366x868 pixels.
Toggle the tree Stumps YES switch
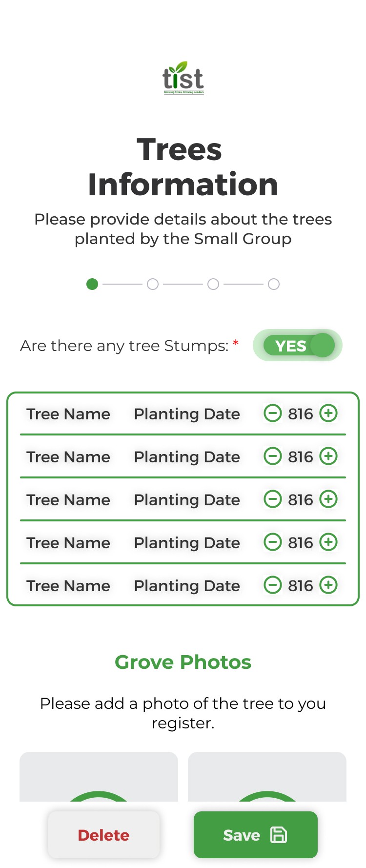click(298, 346)
